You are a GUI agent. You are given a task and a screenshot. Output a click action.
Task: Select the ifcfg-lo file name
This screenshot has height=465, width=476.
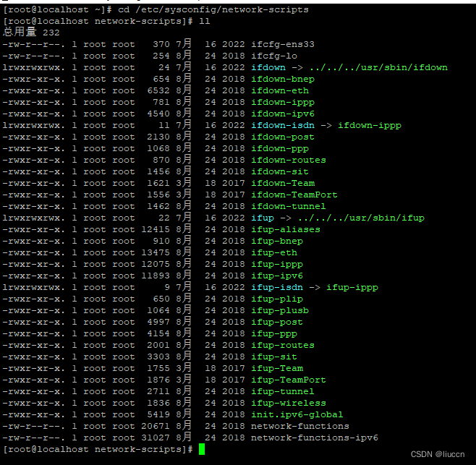click(x=274, y=56)
